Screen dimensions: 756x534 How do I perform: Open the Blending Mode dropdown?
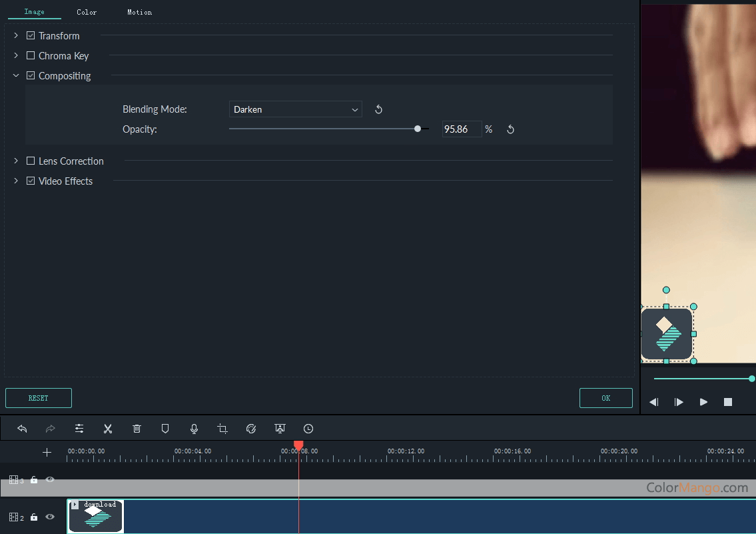pyautogui.click(x=295, y=109)
